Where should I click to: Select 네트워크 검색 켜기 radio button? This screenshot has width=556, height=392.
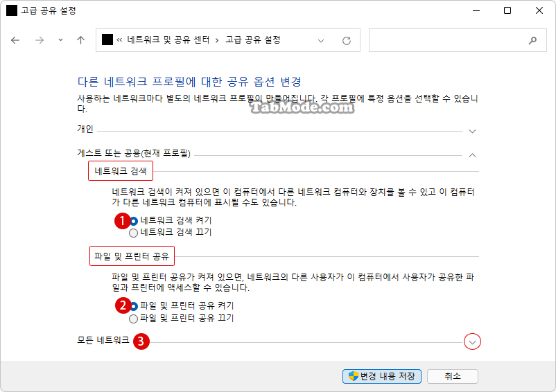pyautogui.click(x=134, y=221)
